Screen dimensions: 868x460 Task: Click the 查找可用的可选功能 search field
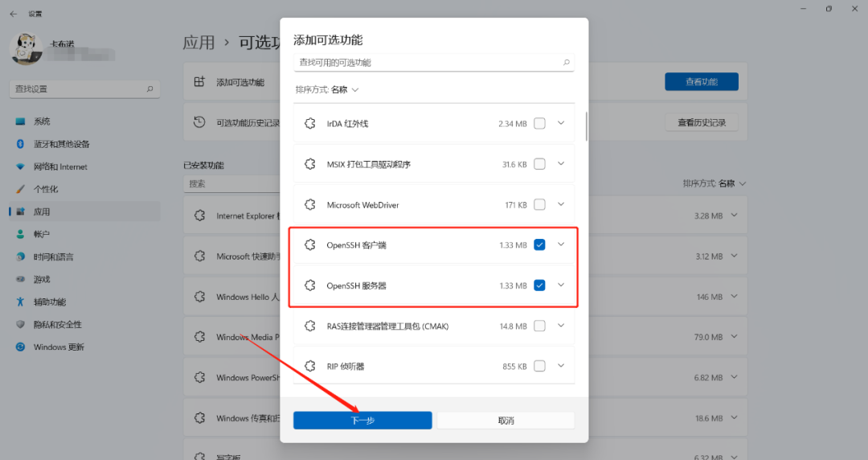(434, 63)
